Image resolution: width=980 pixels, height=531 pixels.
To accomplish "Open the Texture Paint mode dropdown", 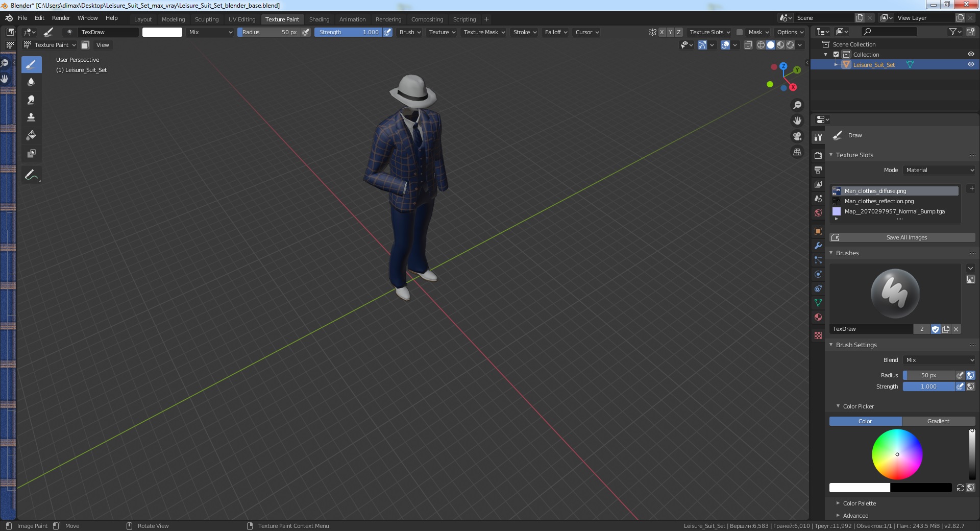I will point(50,45).
